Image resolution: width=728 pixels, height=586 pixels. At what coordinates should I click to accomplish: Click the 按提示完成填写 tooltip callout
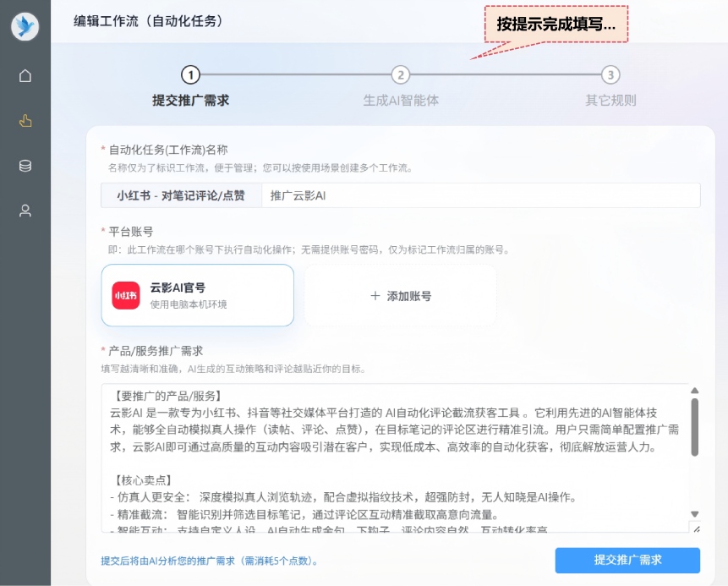click(556, 25)
